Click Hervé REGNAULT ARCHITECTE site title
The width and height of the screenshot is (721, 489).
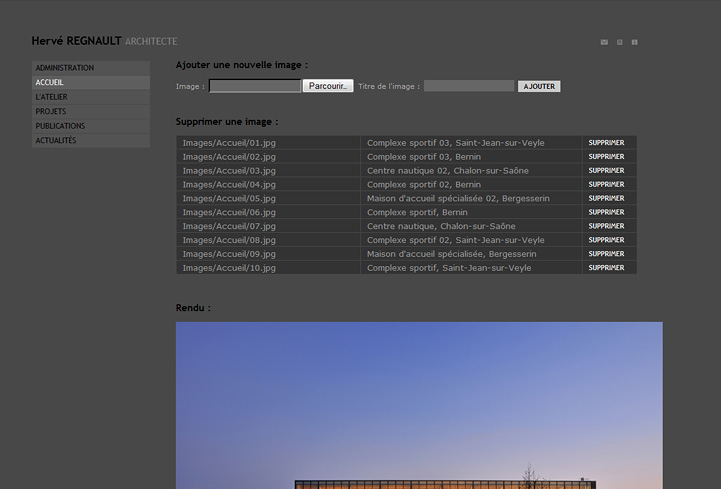(x=104, y=41)
